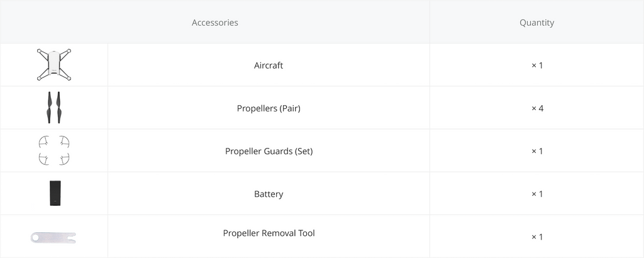
Task: Click × 1 quantity for Propeller Guards
Action: point(536,151)
